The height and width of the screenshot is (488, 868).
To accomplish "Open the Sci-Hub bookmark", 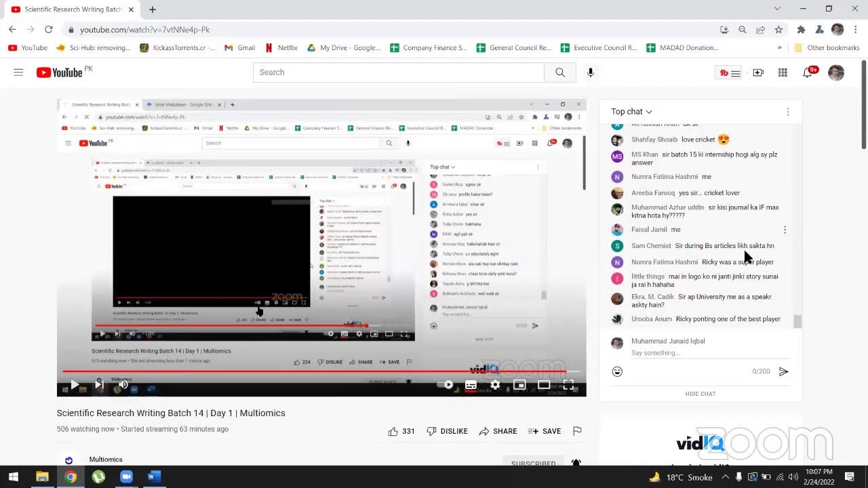I will tap(94, 48).
